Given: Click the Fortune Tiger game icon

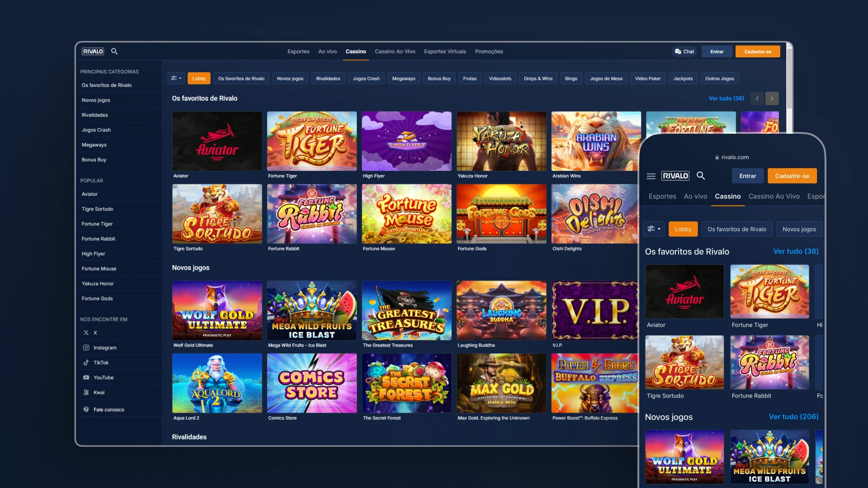Looking at the screenshot, I should click(312, 141).
